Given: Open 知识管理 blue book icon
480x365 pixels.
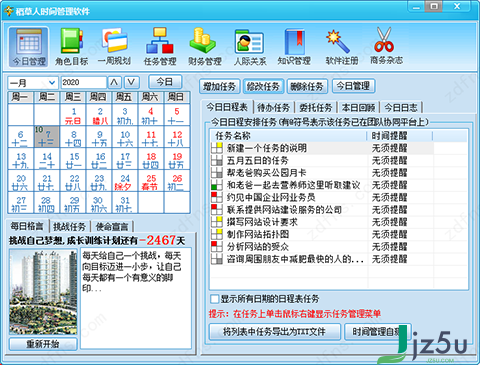Looking at the screenshot, I should 294,47.
